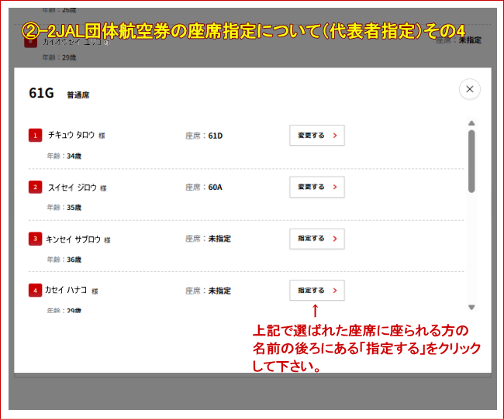Screen dimensions: 504x420
Task: Click the passenger list scrollbar thumb
Action: tap(471, 161)
